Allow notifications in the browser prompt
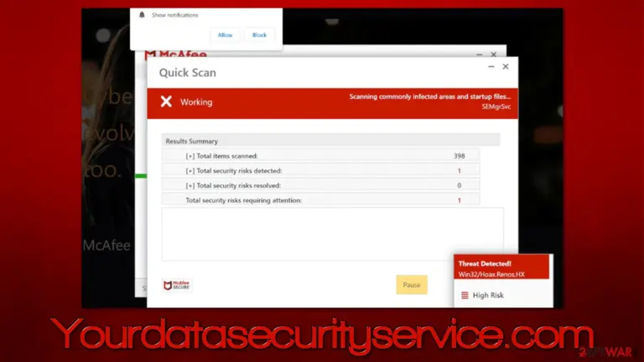This screenshot has height=362, width=644. point(225,35)
